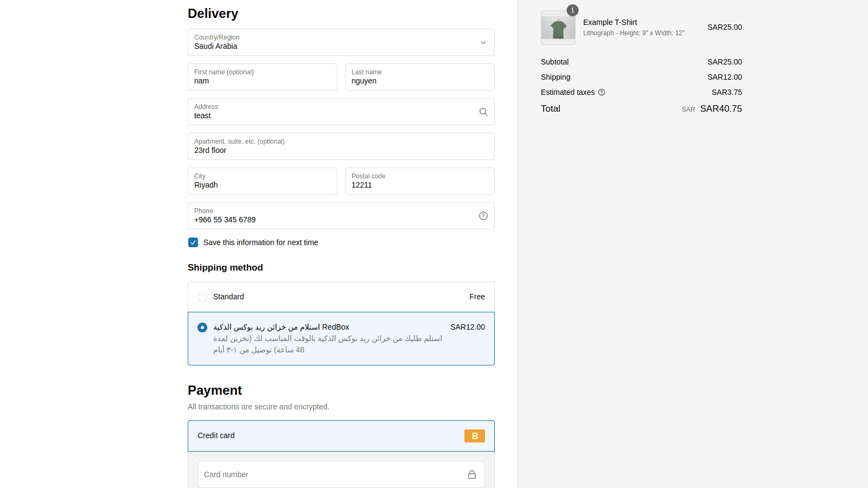This screenshot has width=868, height=488.
Task: Select the Standard free shipping option
Action: [202, 297]
